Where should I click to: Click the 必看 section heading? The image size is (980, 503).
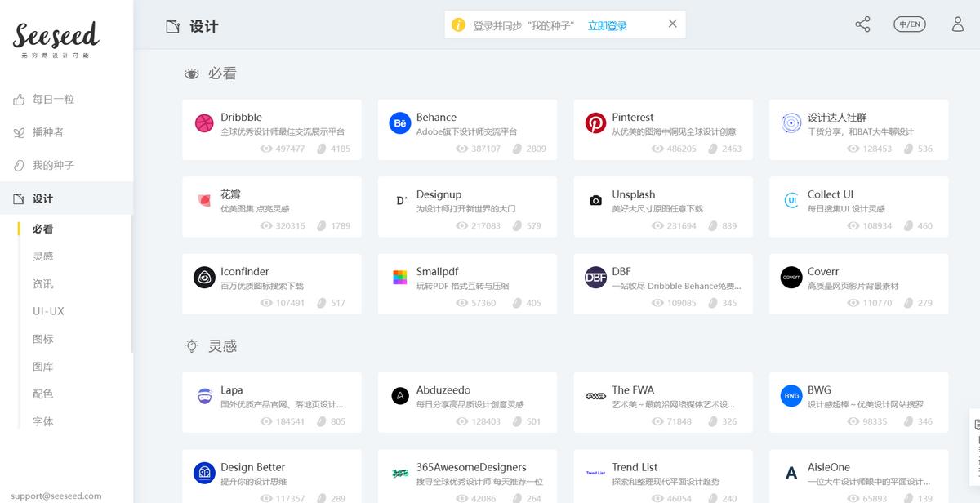pyautogui.click(x=222, y=73)
